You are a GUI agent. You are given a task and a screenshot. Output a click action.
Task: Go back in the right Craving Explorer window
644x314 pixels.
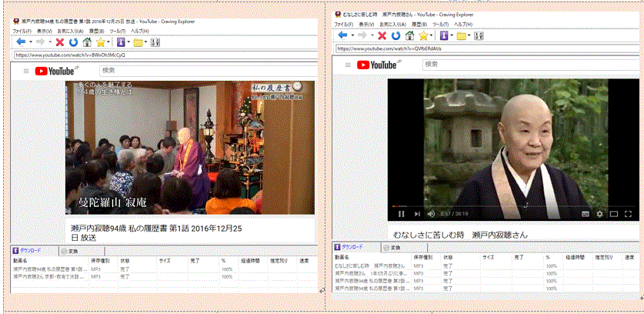342,35
